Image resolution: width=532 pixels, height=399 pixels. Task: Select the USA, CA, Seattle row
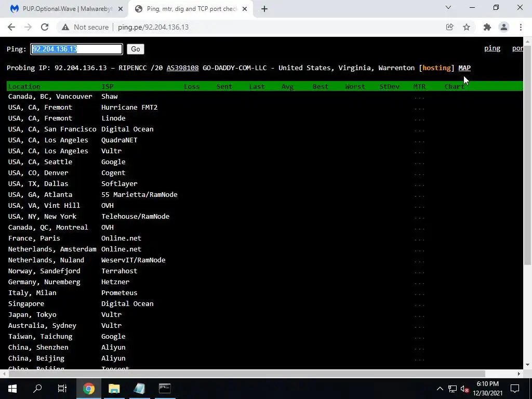pos(264,162)
